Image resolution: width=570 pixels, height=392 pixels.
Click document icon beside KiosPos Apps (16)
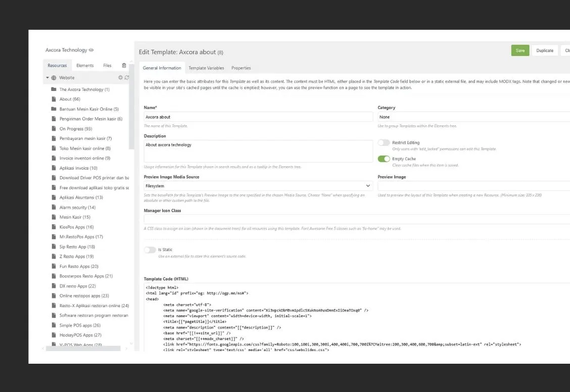pos(54,227)
